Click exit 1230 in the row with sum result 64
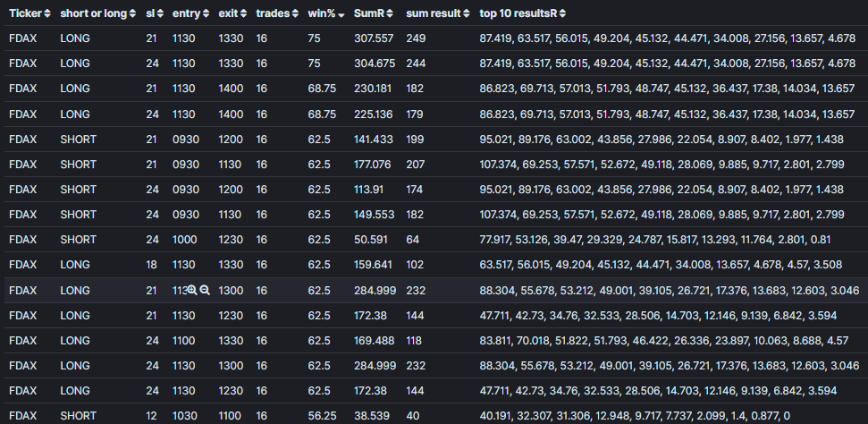This screenshot has height=424, width=868. [x=231, y=240]
